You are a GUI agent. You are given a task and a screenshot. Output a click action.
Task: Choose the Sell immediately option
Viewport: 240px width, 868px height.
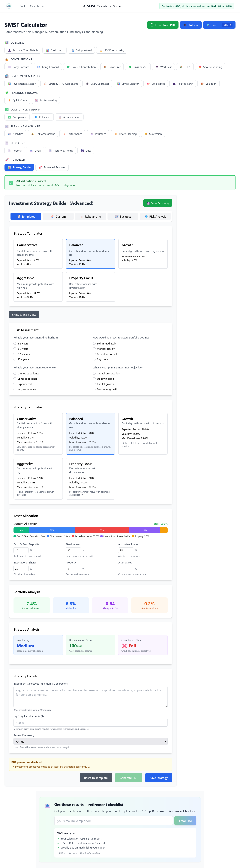click(94, 344)
